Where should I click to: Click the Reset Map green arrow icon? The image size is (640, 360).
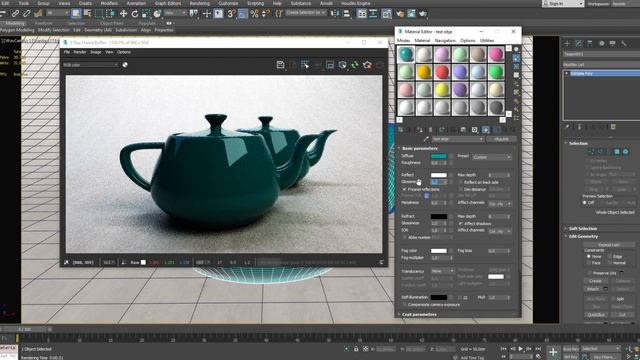tap(442, 130)
